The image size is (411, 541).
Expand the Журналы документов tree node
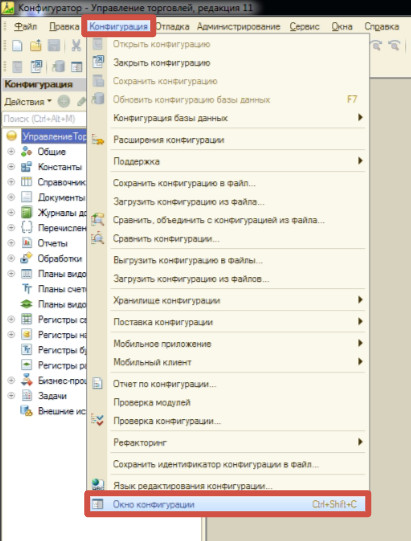[11, 213]
